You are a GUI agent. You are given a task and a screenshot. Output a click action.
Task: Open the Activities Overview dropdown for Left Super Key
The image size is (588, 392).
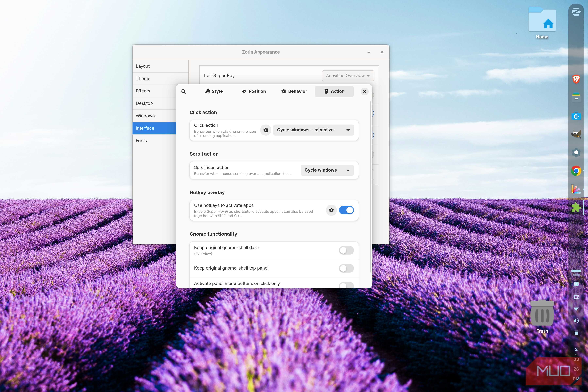click(x=348, y=76)
